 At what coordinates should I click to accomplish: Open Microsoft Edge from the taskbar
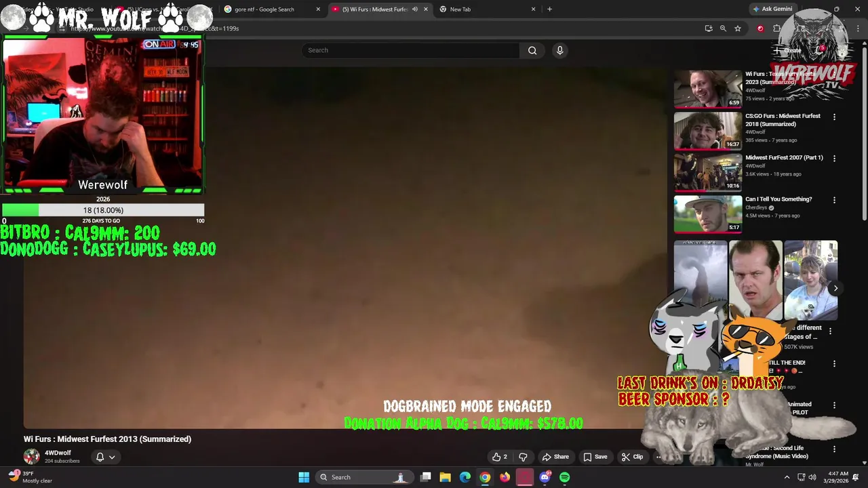(x=465, y=477)
